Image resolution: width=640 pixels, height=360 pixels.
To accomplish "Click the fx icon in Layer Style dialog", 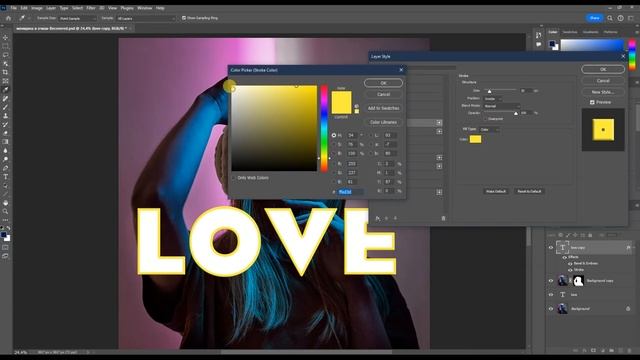I will (378, 218).
